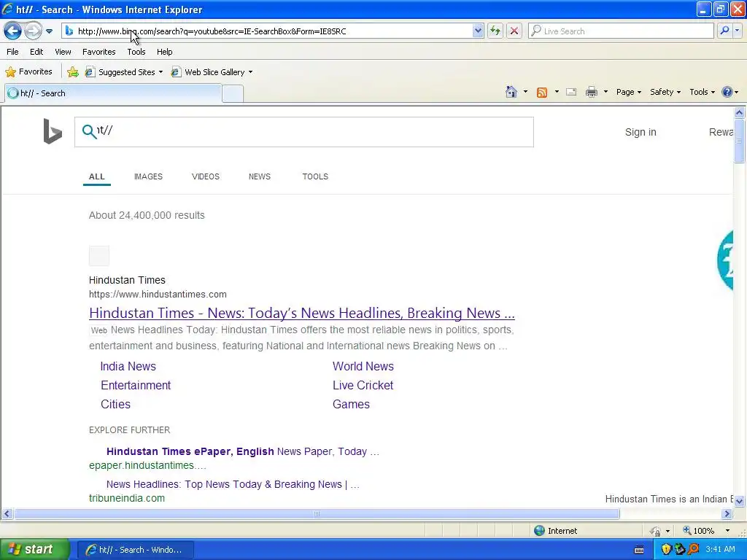Click the browser Forward arrow button
This screenshot has height=560, width=747.
pyautogui.click(x=33, y=31)
